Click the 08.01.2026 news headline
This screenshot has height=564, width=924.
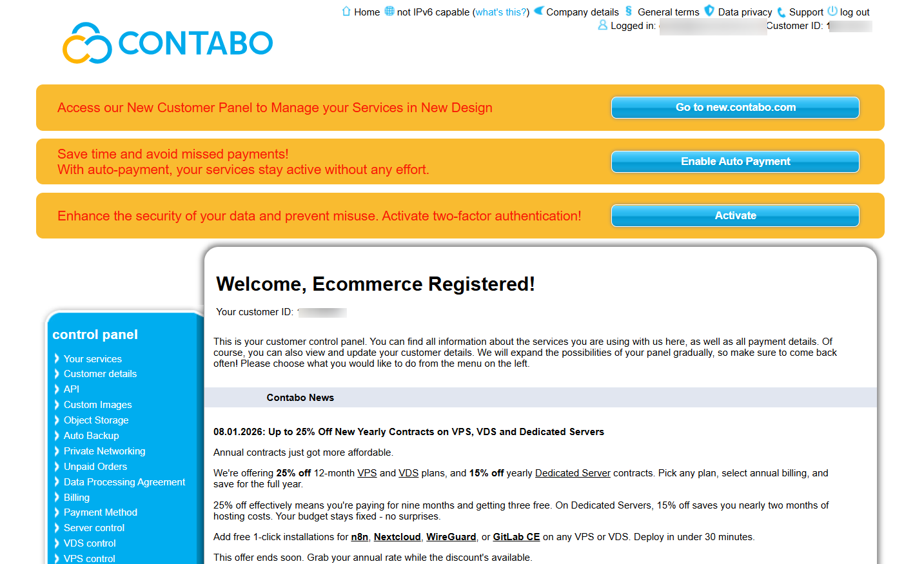(409, 432)
